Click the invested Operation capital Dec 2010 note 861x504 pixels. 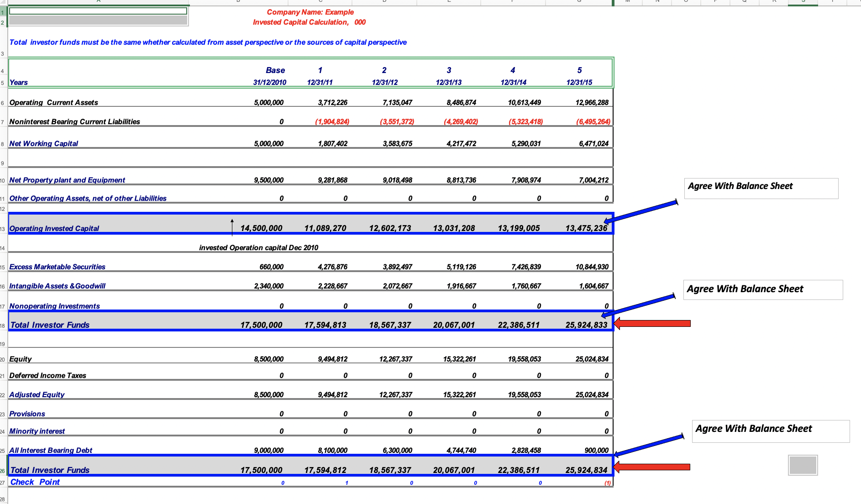[258, 247]
